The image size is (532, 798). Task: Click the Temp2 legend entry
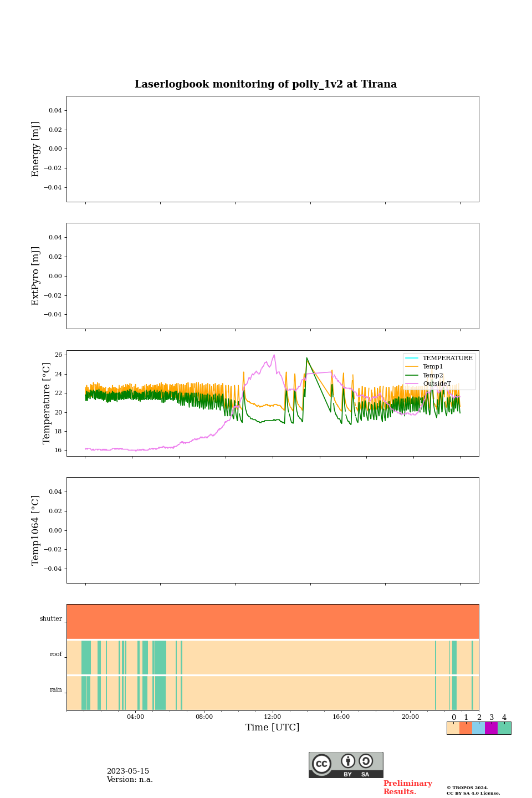[424, 375]
